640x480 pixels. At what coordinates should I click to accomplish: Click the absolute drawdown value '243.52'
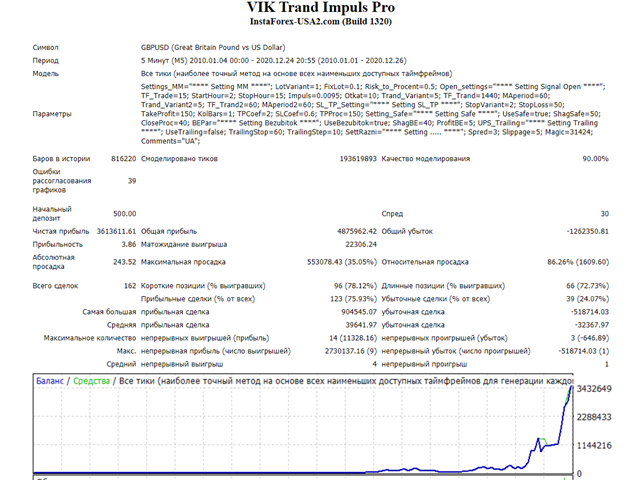click(x=124, y=262)
